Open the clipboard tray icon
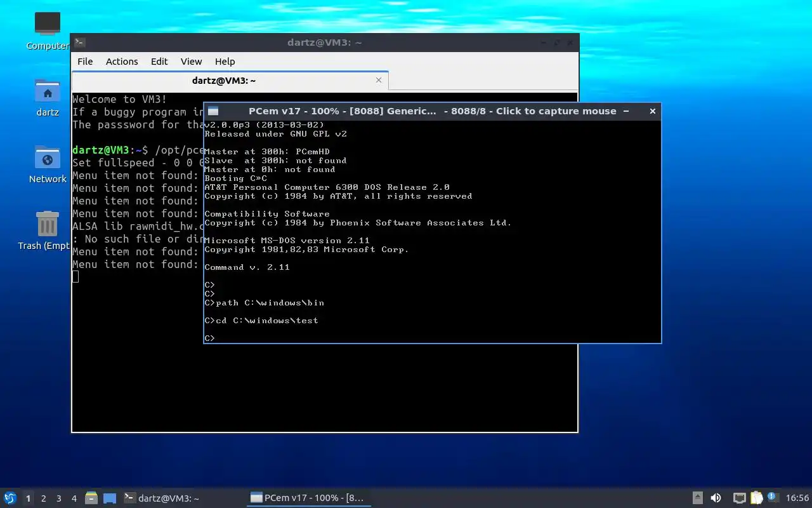The image size is (812, 508). [757, 498]
